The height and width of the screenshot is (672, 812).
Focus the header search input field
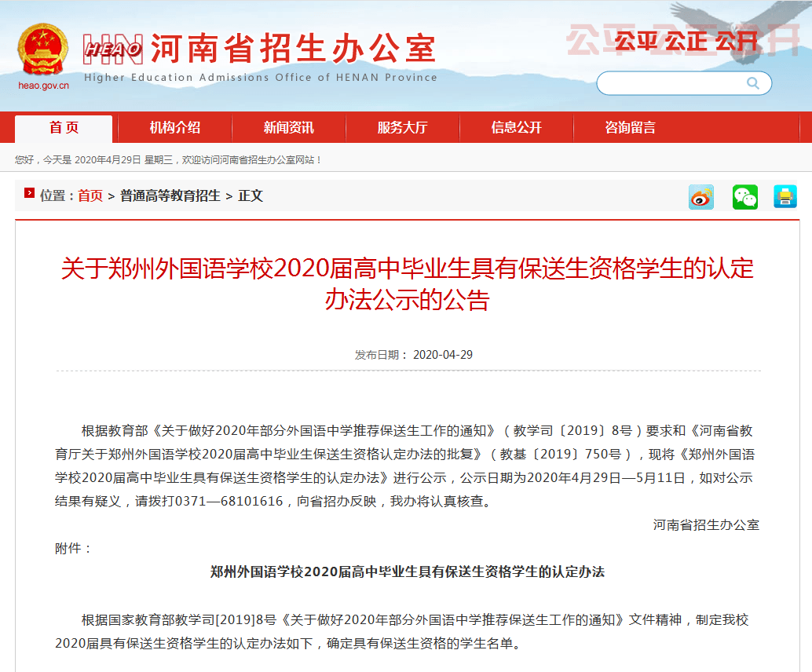coord(683,83)
